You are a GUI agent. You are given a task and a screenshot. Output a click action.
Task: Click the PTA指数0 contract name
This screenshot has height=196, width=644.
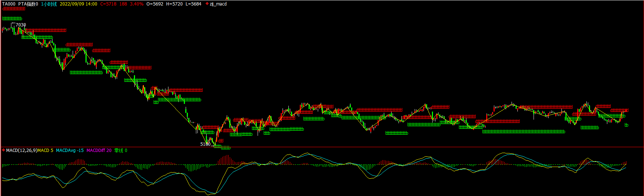click(x=28, y=4)
